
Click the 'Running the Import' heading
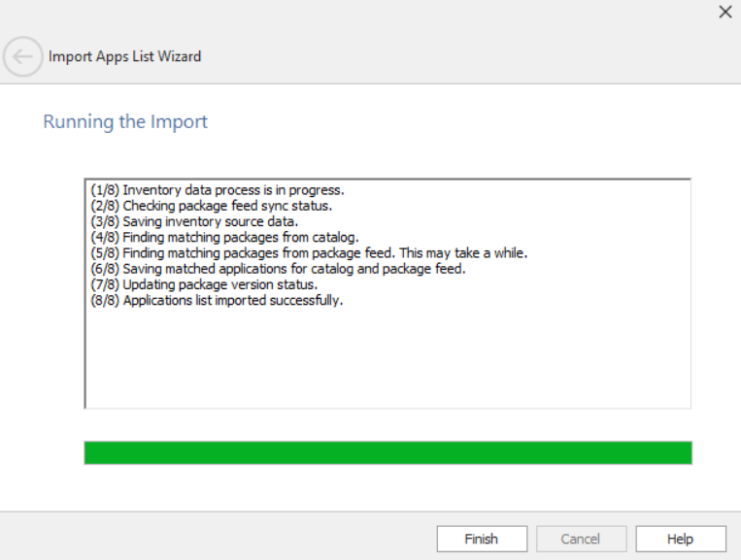coord(125,122)
